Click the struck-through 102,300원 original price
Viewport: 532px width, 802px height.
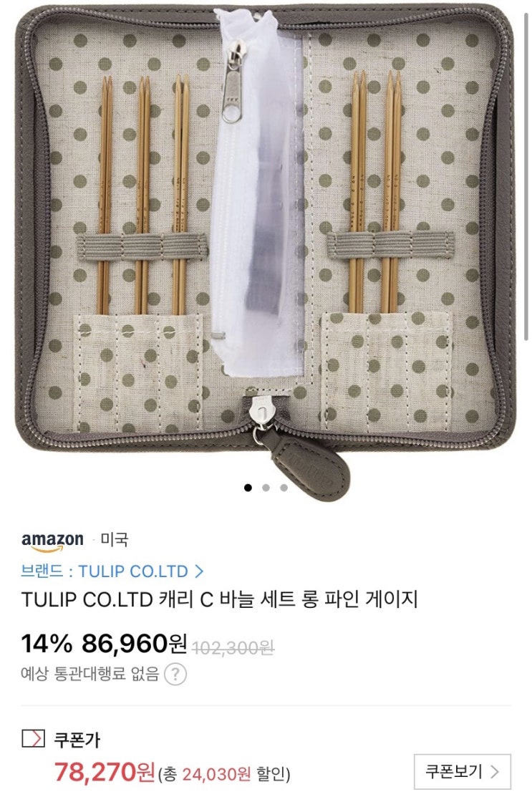[x=233, y=648]
